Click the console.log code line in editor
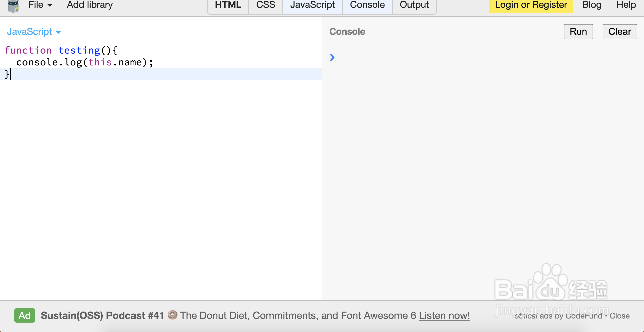This screenshot has height=332, width=644. coord(84,62)
